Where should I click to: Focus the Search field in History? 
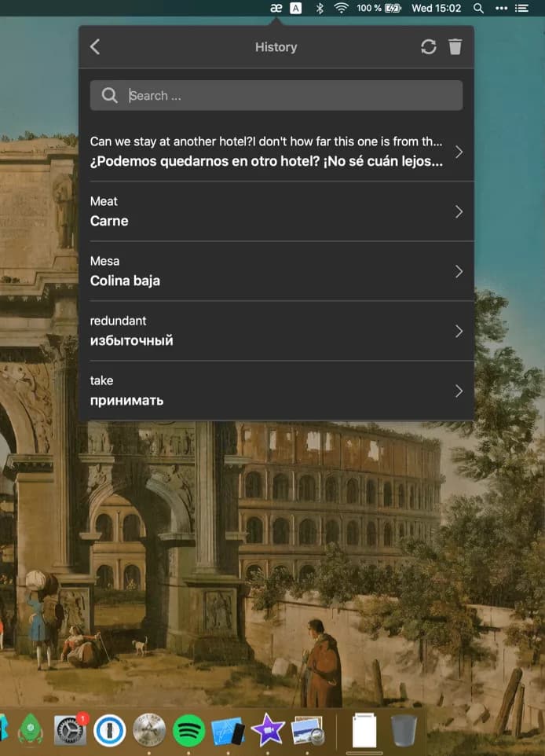(276, 95)
